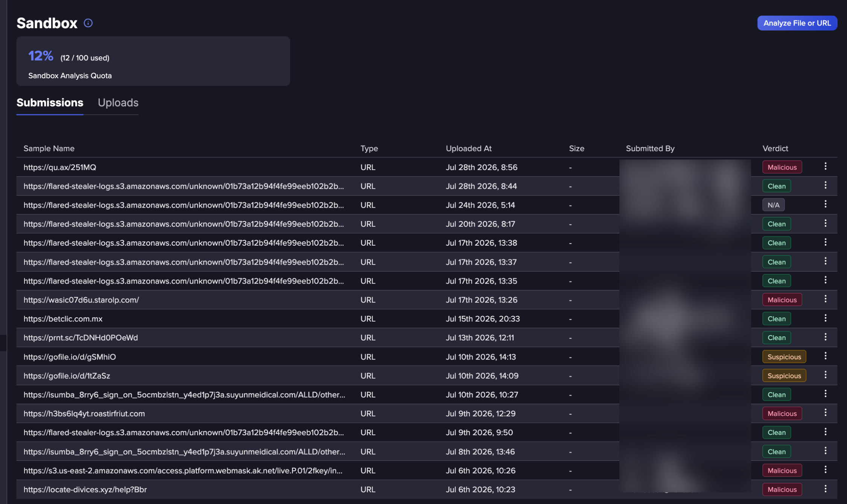Click Clean badge on betclic.com.mx row
Image resolution: width=847 pixels, height=504 pixels.
(777, 319)
